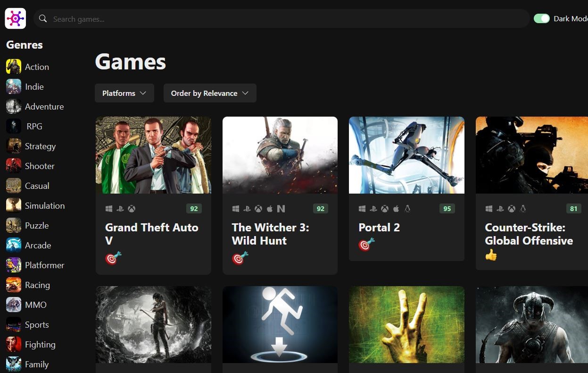Viewport: 588px width, 373px height.
Task: Open the Puzzle genre link
Action: 37,225
